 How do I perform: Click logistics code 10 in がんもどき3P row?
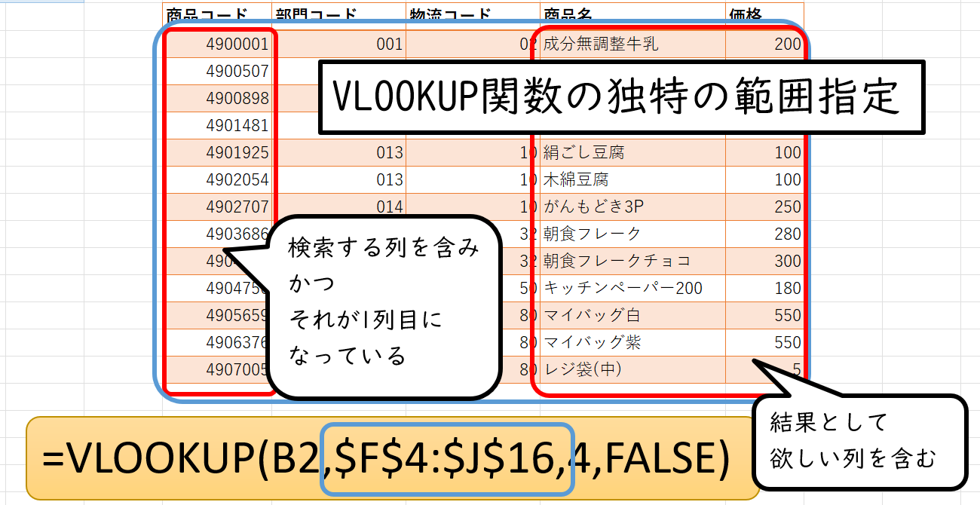coord(473,207)
